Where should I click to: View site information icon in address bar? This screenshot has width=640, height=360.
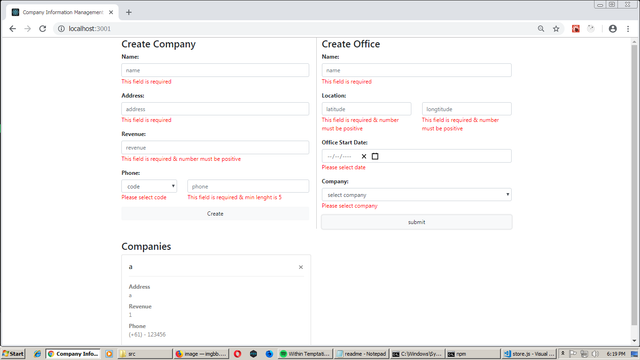[61, 29]
